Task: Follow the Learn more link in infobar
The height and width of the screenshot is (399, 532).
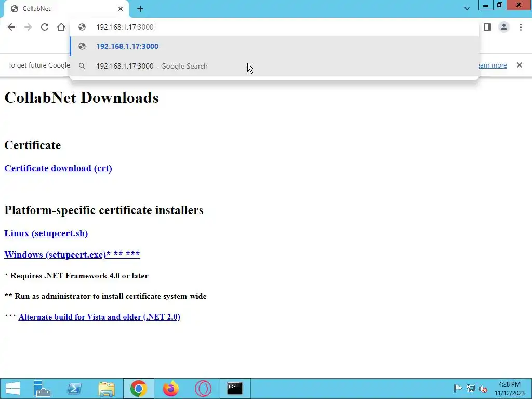Action: point(492,65)
